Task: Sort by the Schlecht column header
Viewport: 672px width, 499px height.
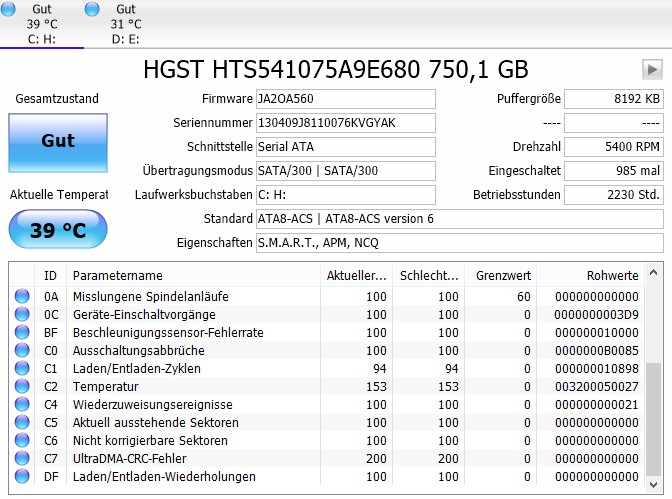Action: 429,276
